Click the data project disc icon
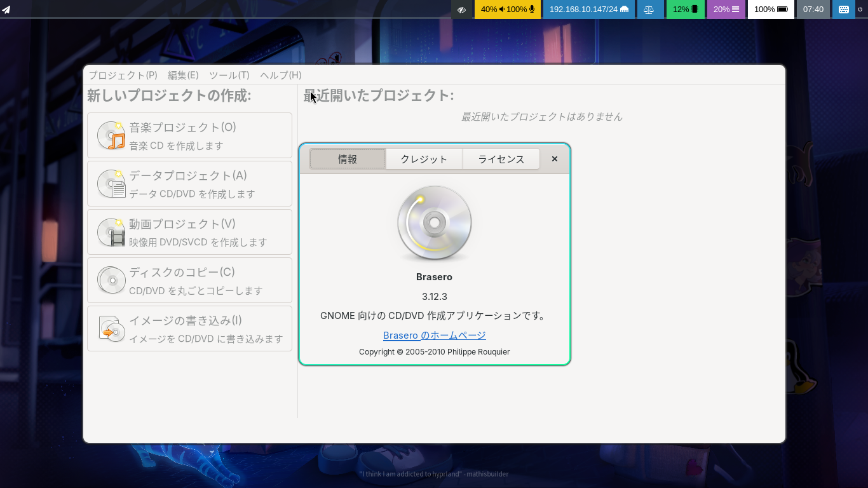868x488 pixels. pyautogui.click(x=111, y=184)
